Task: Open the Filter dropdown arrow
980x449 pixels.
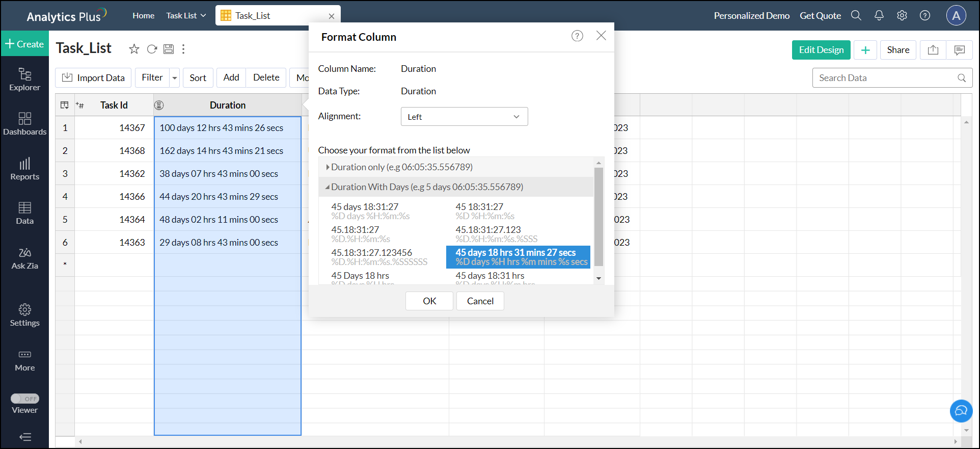Action: click(x=175, y=78)
